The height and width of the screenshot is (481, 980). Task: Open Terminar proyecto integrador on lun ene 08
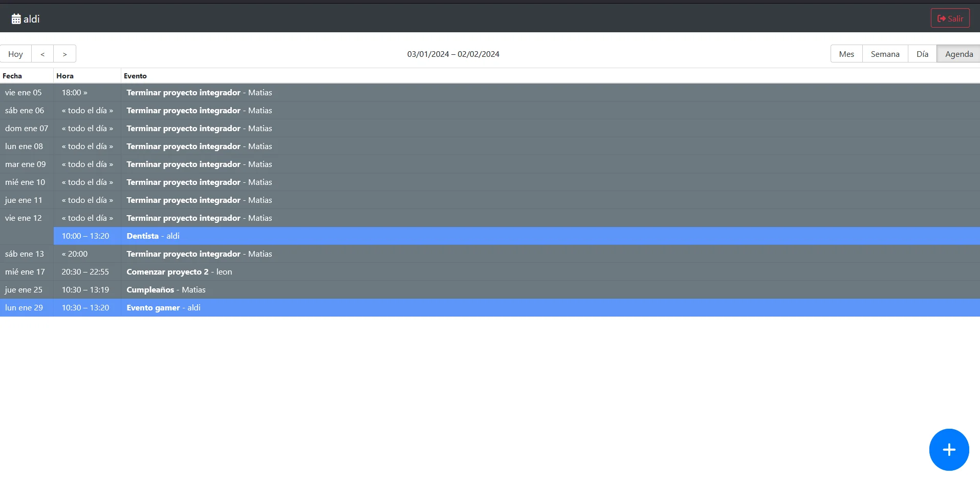click(x=550, y=146)
